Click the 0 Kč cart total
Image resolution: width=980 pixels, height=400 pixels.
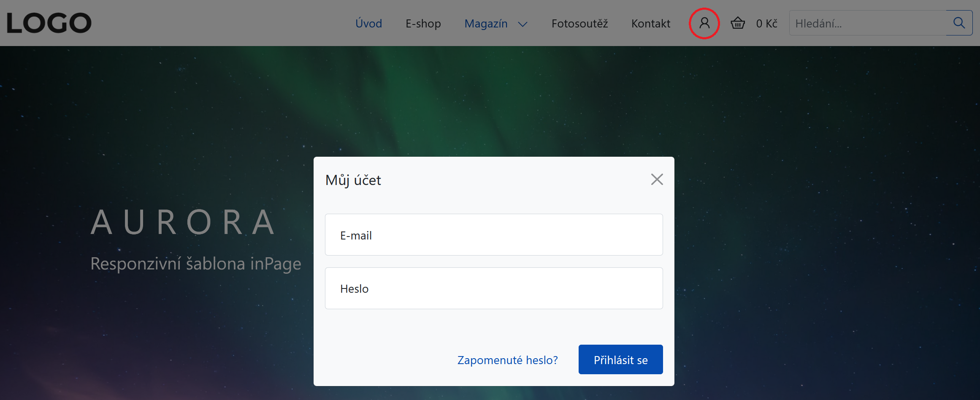766,24
